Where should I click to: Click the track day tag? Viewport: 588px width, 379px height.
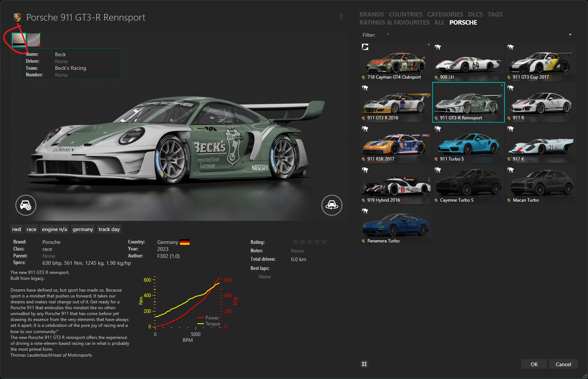pos(109,229)
